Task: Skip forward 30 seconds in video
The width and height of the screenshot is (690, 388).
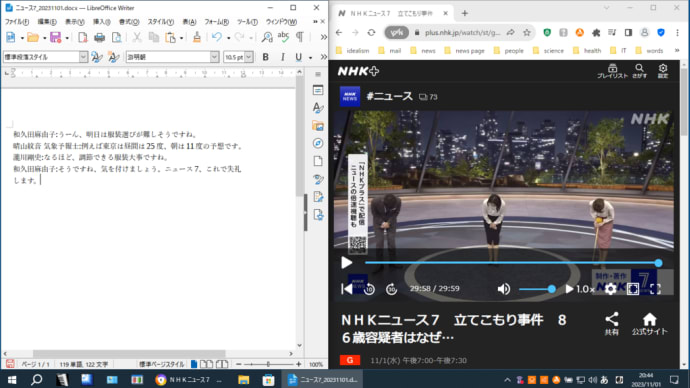Action: [x=391, y=289]
